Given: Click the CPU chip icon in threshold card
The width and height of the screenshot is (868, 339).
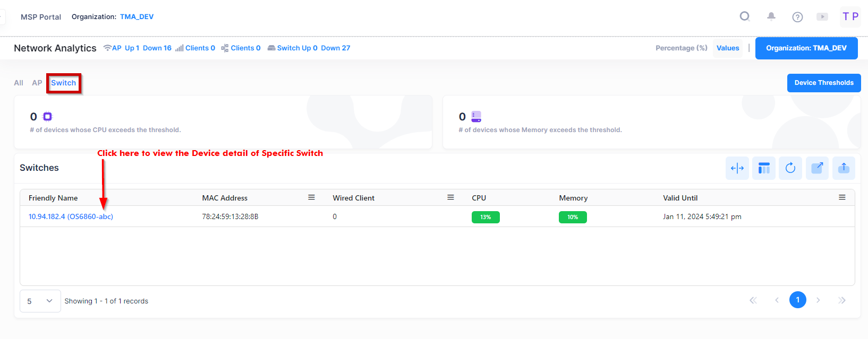Looking at the screenshot, I should 48,117.
